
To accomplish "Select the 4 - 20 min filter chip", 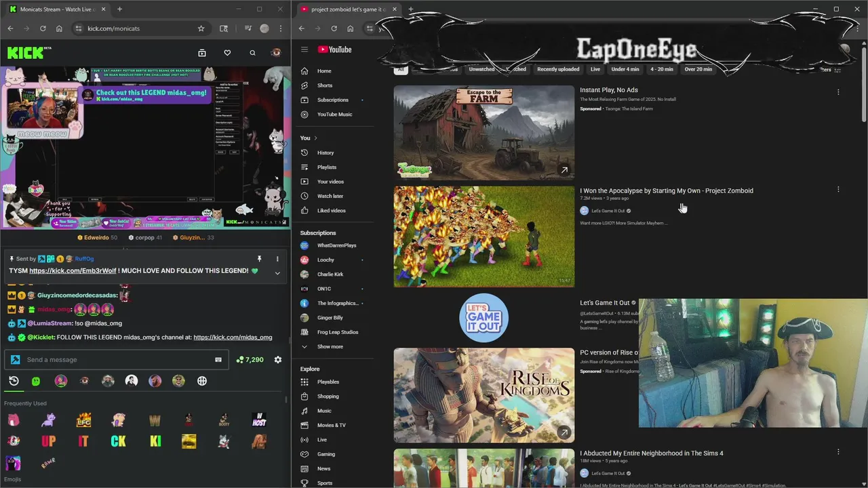I will click(x=662, y=69).
